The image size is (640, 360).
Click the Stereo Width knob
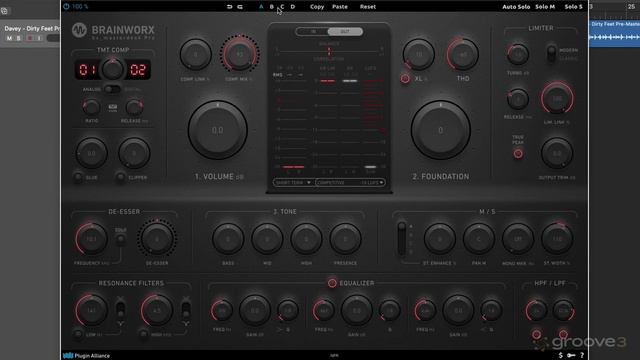click(557, 239)
